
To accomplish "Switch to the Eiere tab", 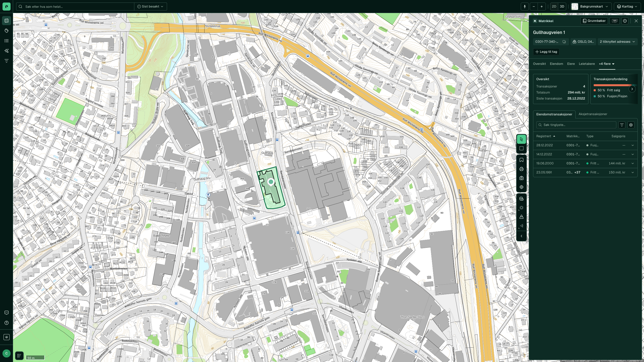I will [x=571, y=64].
